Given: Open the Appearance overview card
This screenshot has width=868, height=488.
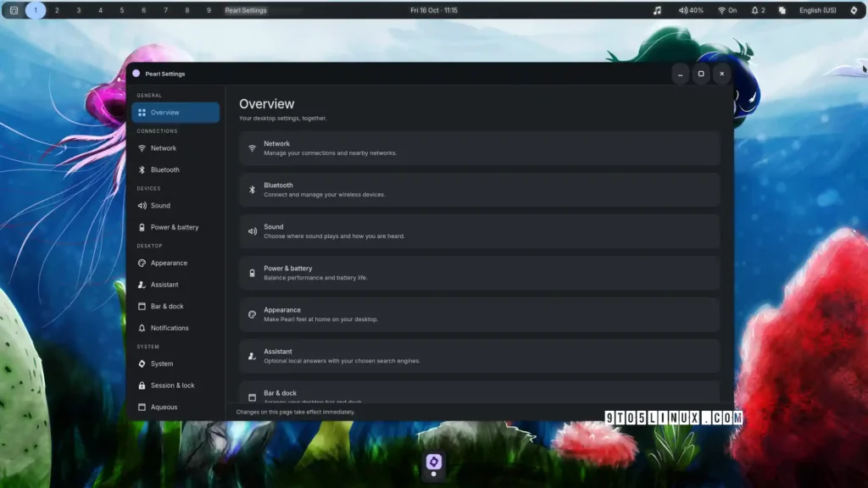Looking at the screenshot, I should [x=480, y=314].
